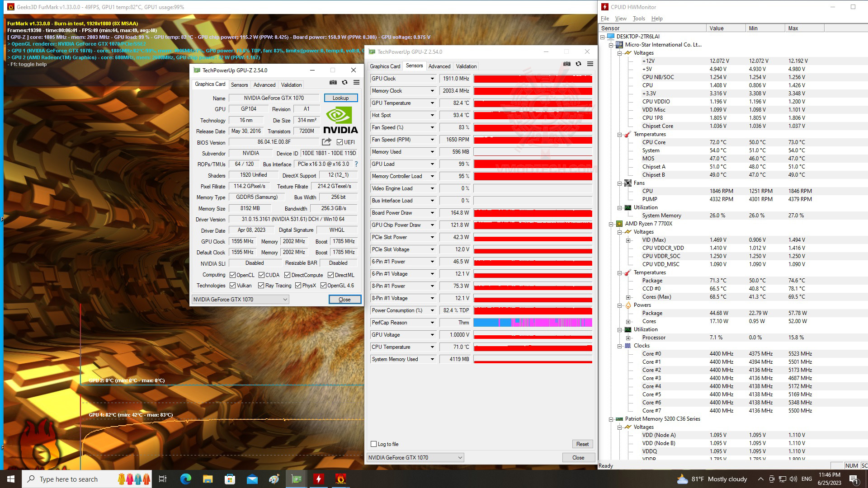Click the camera icon in GPU-Z Graphics Card window
868x488 pixels.
pyautogui.click(x=333, y=83)
